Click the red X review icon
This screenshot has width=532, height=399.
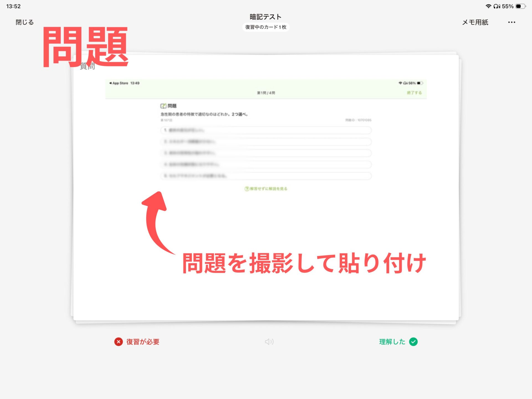(x=119, y=342)
